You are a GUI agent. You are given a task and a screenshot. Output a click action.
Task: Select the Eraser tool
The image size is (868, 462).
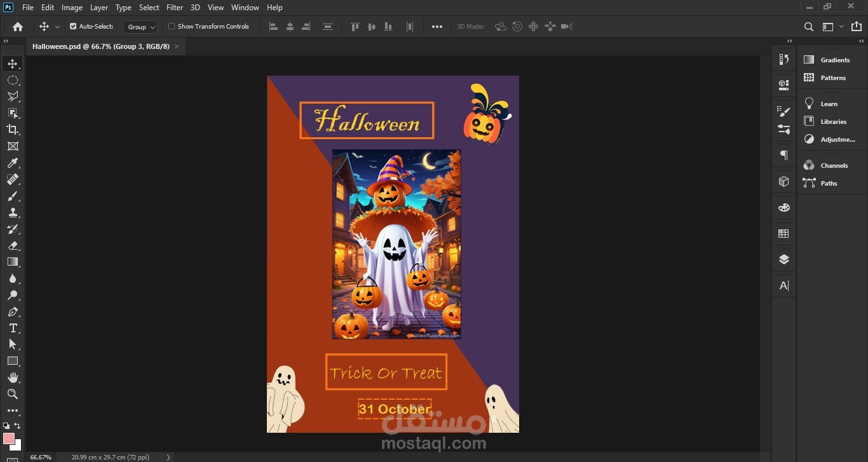pyautogui.click(x=13, y=246)
